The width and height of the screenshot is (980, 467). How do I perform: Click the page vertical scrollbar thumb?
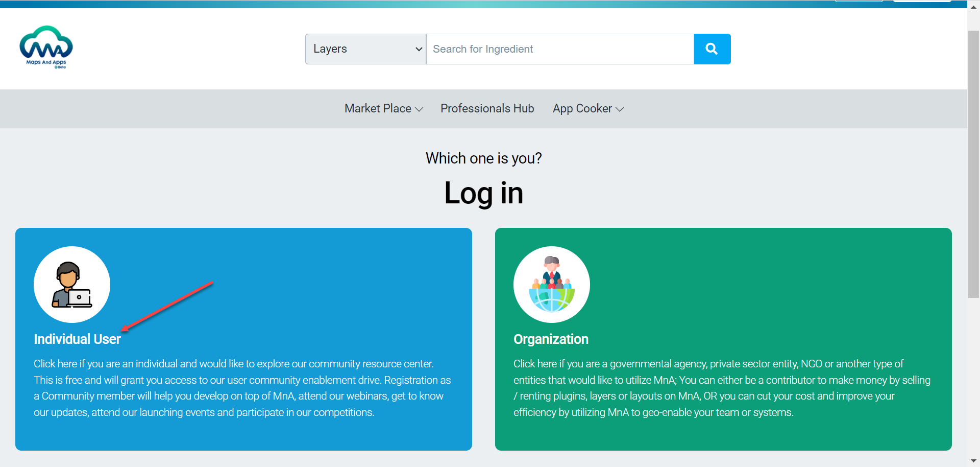tap(973, 164)
